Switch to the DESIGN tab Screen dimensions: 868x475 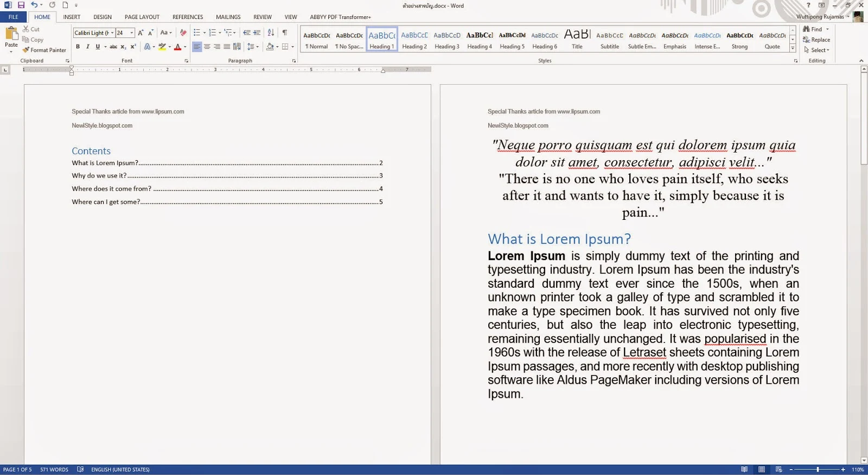click(103, 17)
